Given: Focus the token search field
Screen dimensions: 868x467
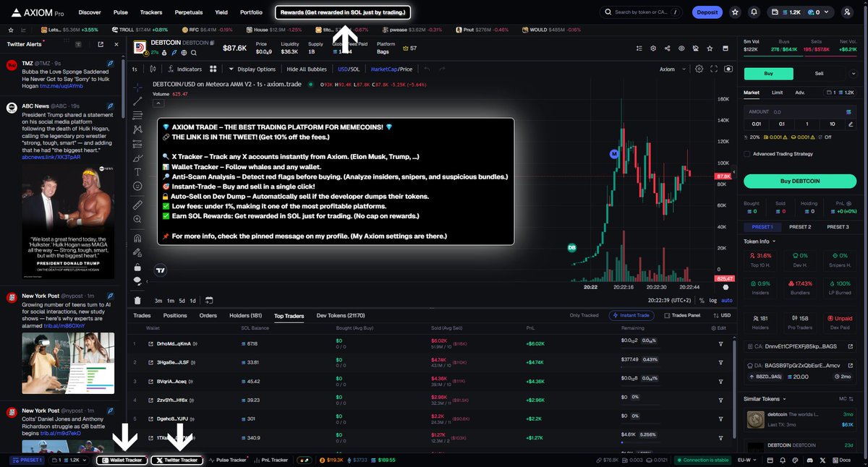Looking at the screenshot, I should pyautogui.click(x=641, y=12).
